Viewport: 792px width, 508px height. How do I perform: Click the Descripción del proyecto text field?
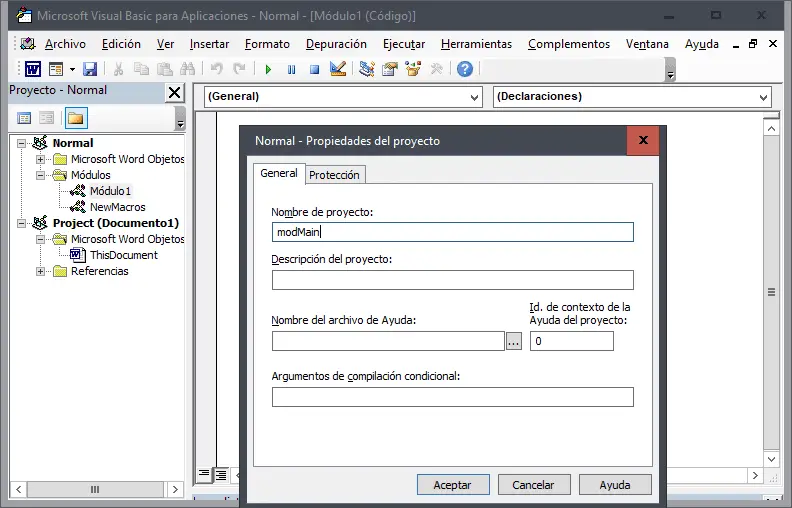click(x=453, y=280)
